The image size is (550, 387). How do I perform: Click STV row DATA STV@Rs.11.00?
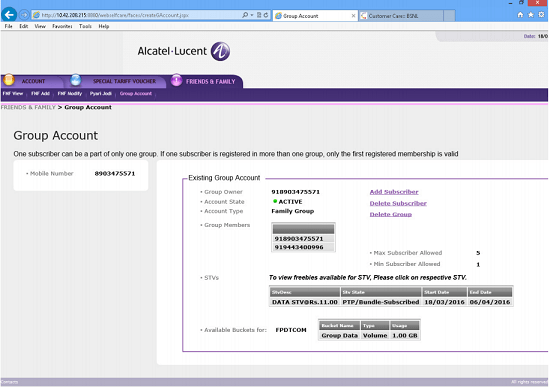click(x=304, y=302)
